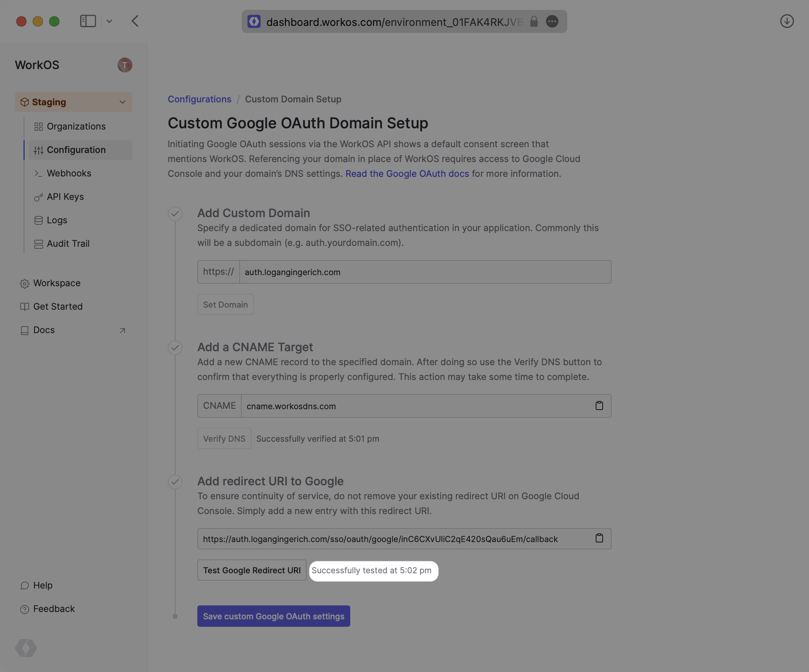Viewport: 809px width, 672px height.
Task: Copy the redirect URI with clipboard icon
Action: tap(599, 538)
